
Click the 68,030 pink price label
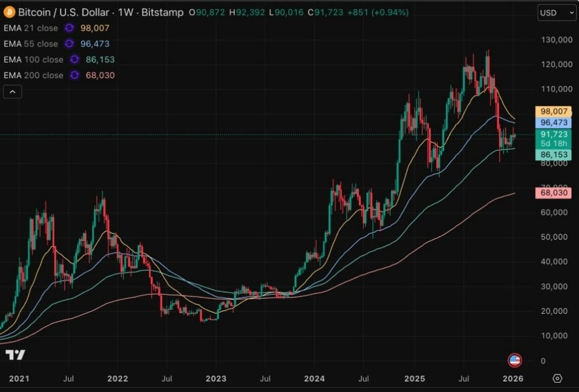pyautogui.click(x=554, y=193)
